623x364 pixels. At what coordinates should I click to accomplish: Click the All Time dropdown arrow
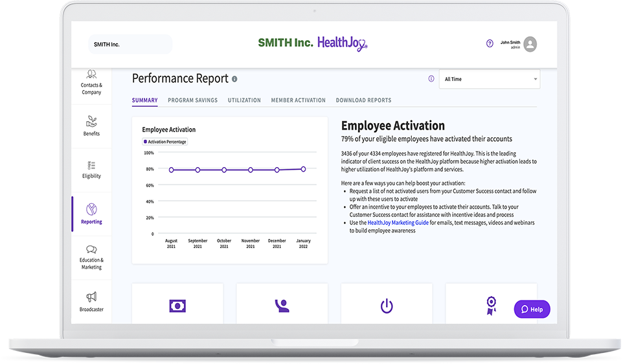coord(535,80)
